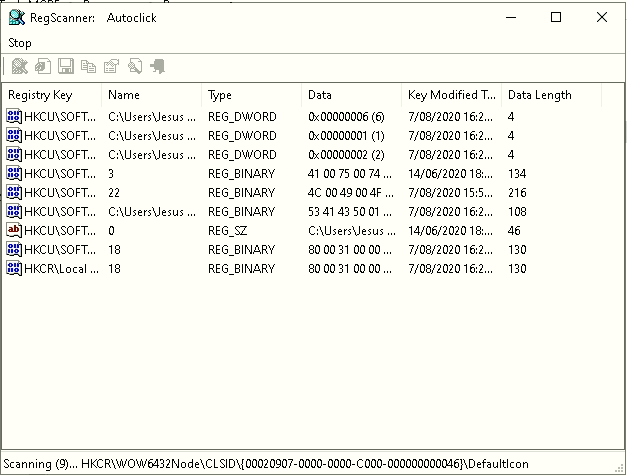
Task: Click the binary icon of the 0x00000006 row
Action: click(14, 116)
